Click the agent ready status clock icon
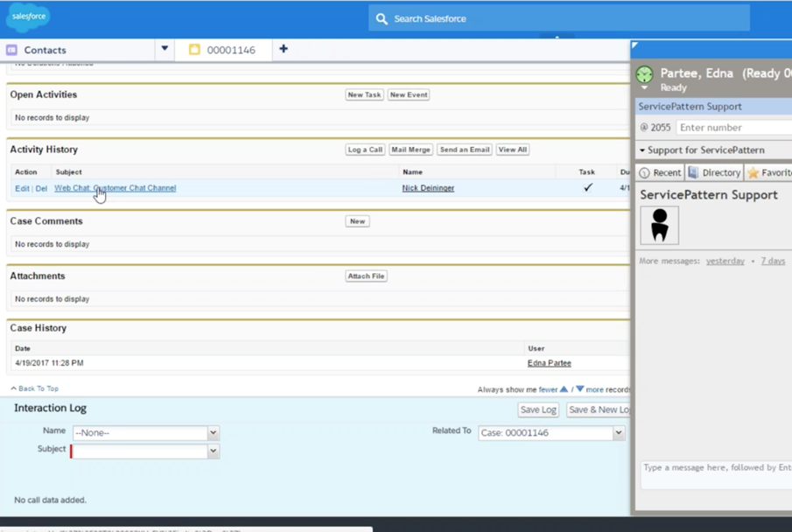 tap(644, 74)
